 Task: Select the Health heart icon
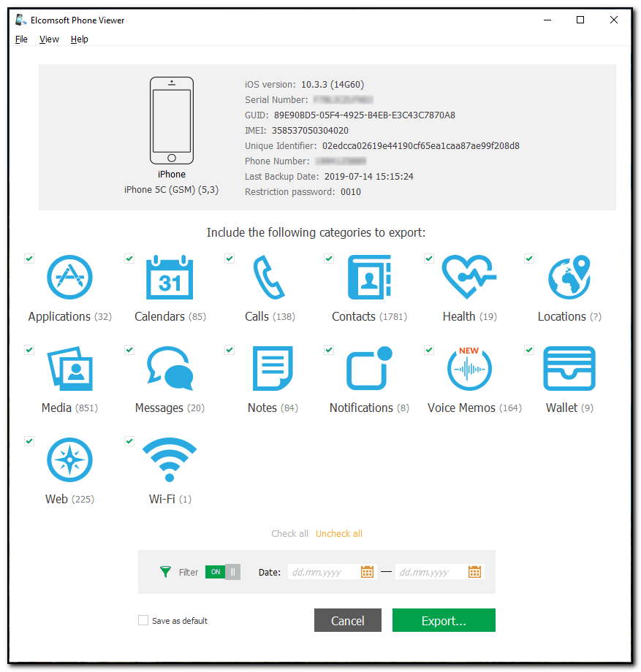tap(469, 278)
